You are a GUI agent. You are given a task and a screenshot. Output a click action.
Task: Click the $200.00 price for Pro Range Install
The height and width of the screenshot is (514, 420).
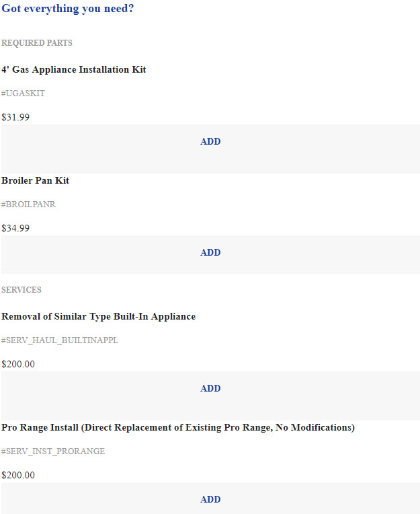[18, 475]
